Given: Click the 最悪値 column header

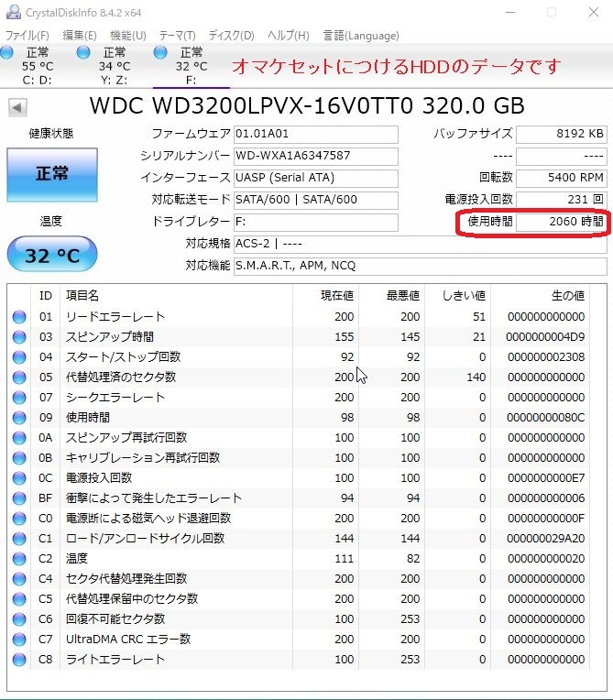Looking at the screenshot, I should (392, 296).
